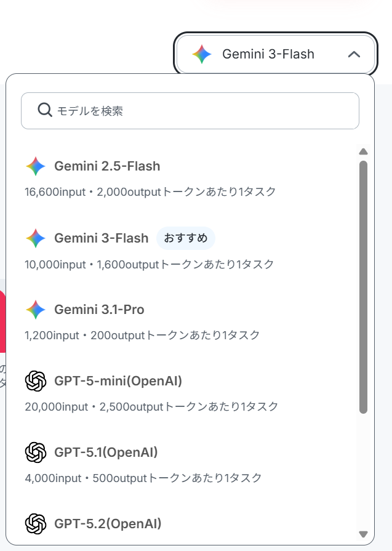Click the モデルを検索 search field
This screenshot has width=392, height=551.
pos(190,111)
